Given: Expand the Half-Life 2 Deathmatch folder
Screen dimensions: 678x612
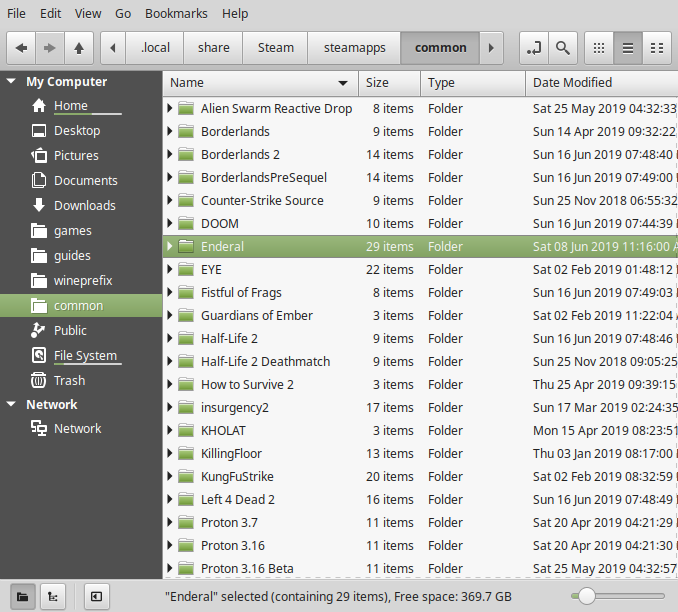Looking at the screenshot, I should point(170,361).
